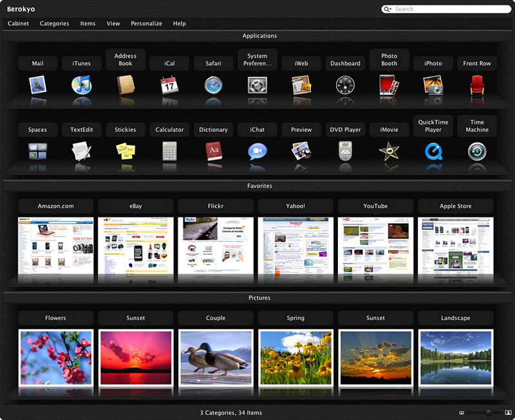Open the iPhoto camera icon
The height and width of the screenshot is (420, 515).
point(433,85)
